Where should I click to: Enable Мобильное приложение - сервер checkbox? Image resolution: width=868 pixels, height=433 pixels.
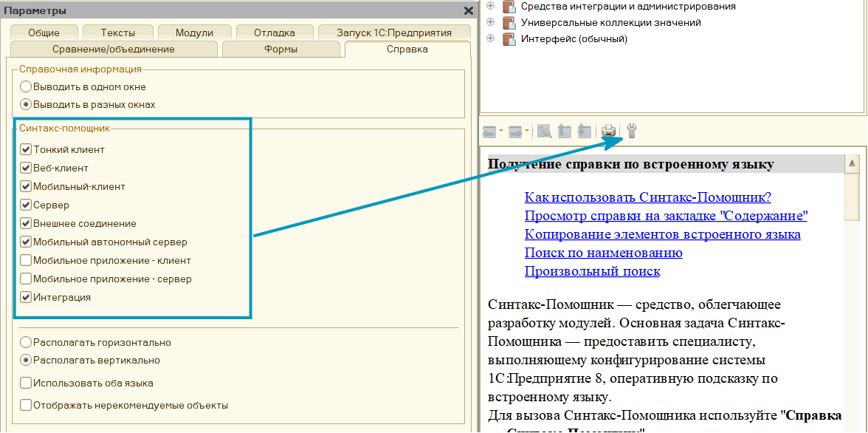[x=25, y=279]
